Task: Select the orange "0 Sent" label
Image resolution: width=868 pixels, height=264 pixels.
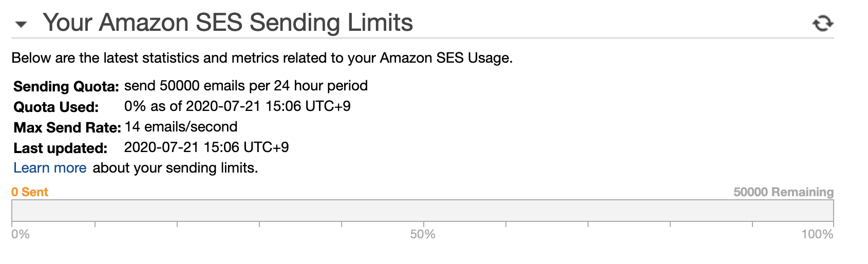Action: tap(30, 192)
